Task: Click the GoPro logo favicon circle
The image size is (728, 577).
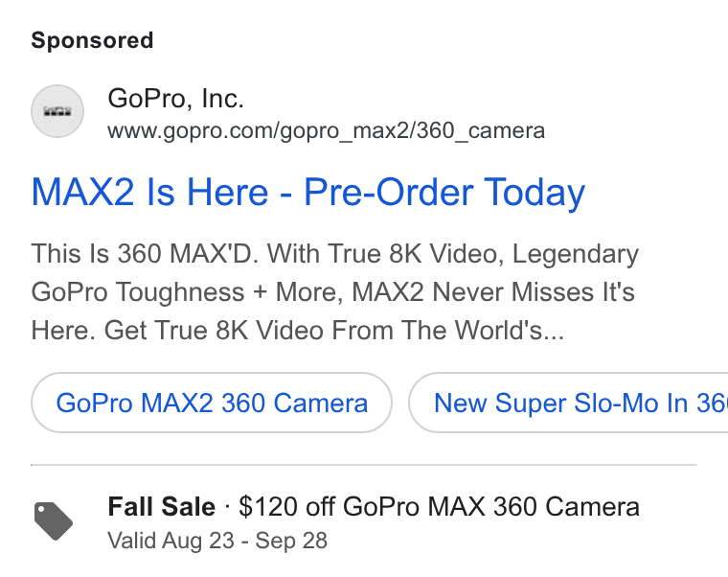Action: click(57, 111)
